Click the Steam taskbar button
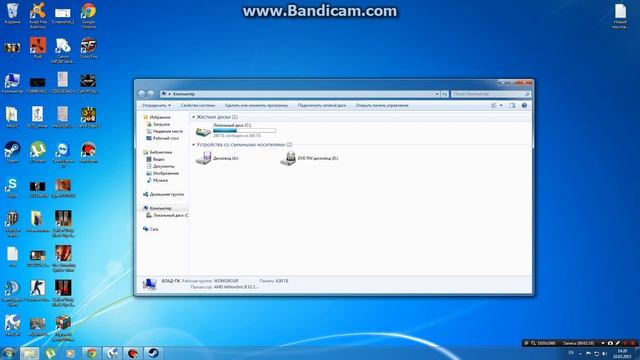The image size is (640, 360). click(153, 353)
